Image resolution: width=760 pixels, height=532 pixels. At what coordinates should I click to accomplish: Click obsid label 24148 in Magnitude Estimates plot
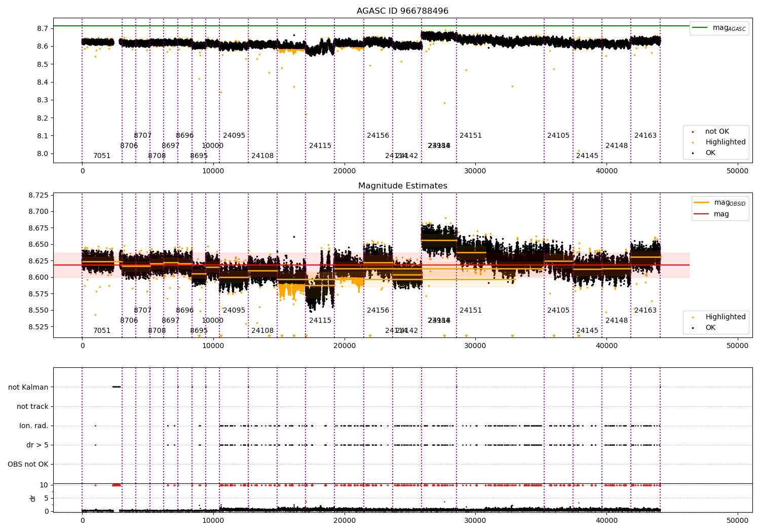(617, 321)
